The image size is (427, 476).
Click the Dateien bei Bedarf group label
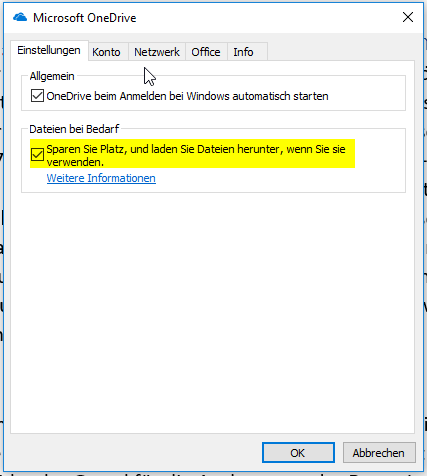pyautogui.click(x=74, y=129)
